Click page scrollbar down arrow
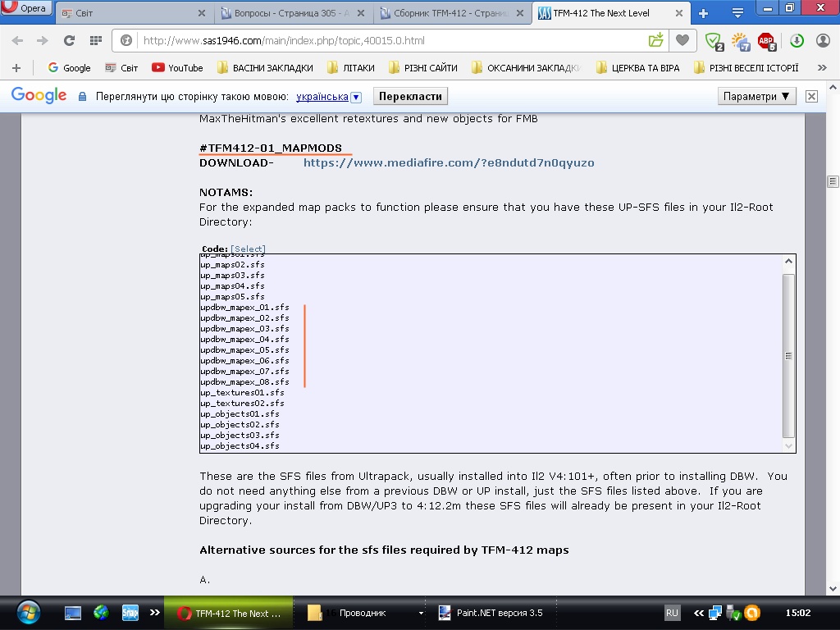The height and width of the screenshot is (630, 840). pyautogui.click(x=833, y=588)
